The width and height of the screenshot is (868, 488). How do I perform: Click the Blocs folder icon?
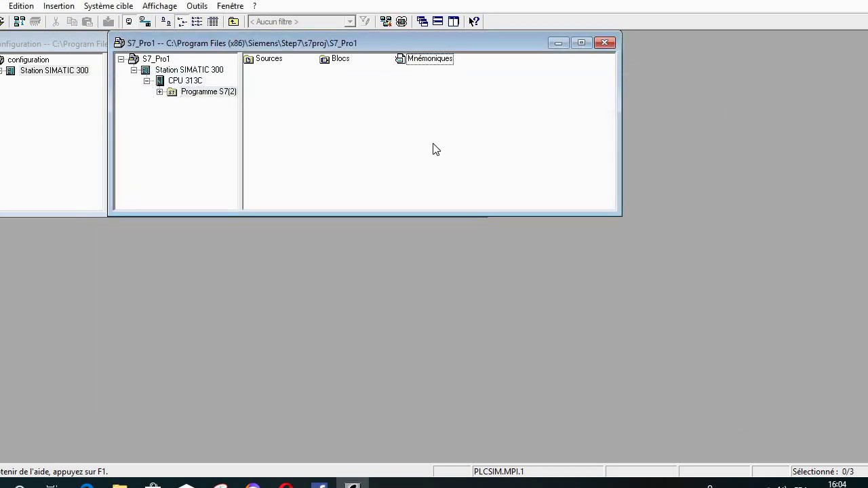tap(325, 59)
